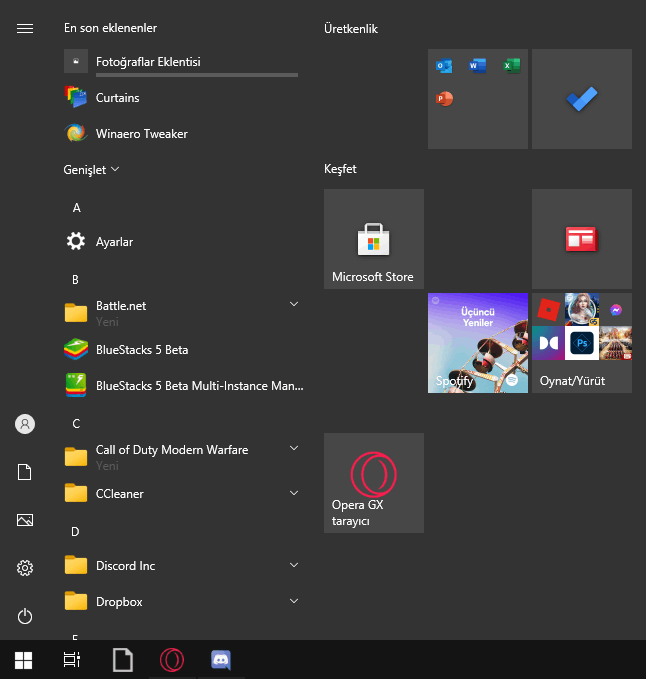Screen dimensions: 646x679
Task: Open Ayarlar gear in app list
Action: (x=76, y=241)
